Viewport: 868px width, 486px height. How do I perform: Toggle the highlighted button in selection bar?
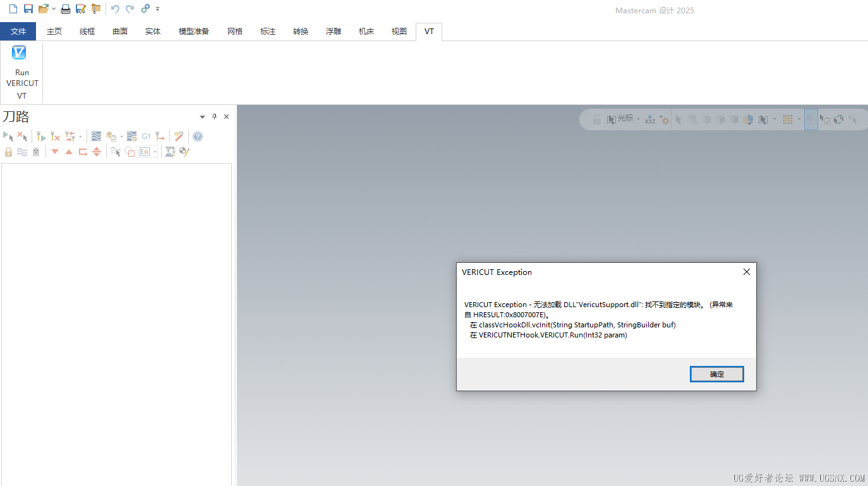[x=811, y=119]
